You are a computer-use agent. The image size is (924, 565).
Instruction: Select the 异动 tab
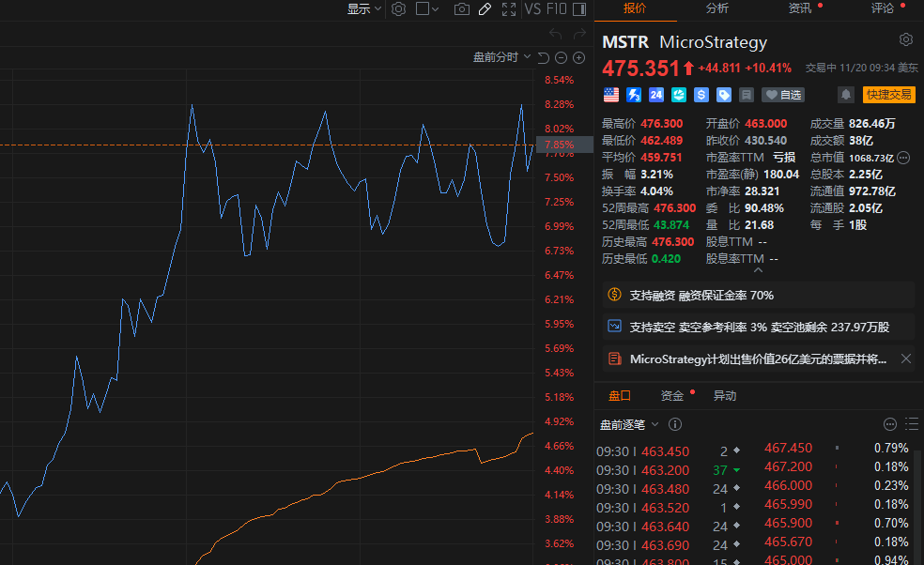coord(725,396)
